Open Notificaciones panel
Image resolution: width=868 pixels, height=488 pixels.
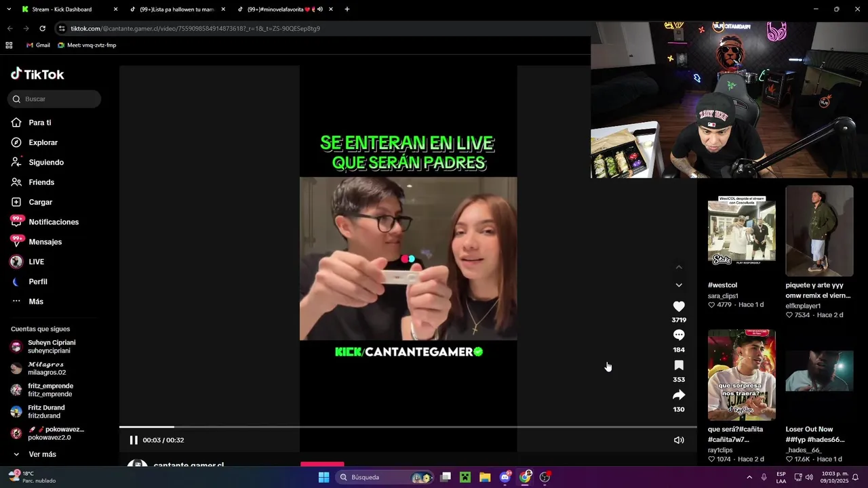[53, 222]
